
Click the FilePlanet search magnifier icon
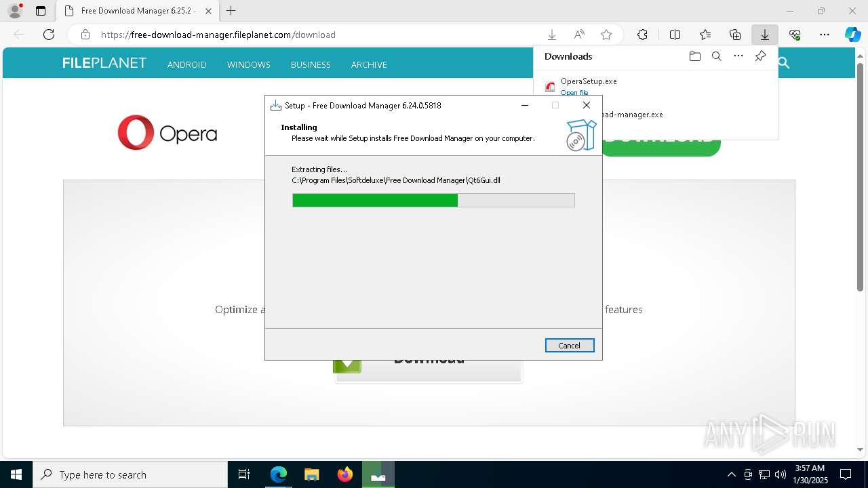click(x=784, y=63)
